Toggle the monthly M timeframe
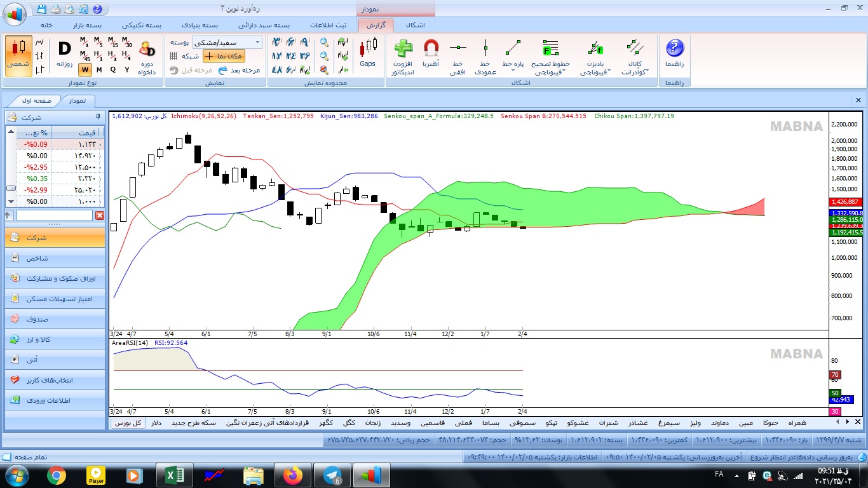Viewport: 868px width, 488px height. 98,69
